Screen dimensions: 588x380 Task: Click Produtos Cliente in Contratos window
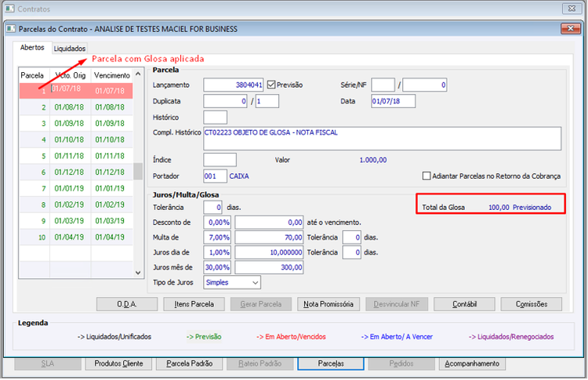tap(118, 364)
